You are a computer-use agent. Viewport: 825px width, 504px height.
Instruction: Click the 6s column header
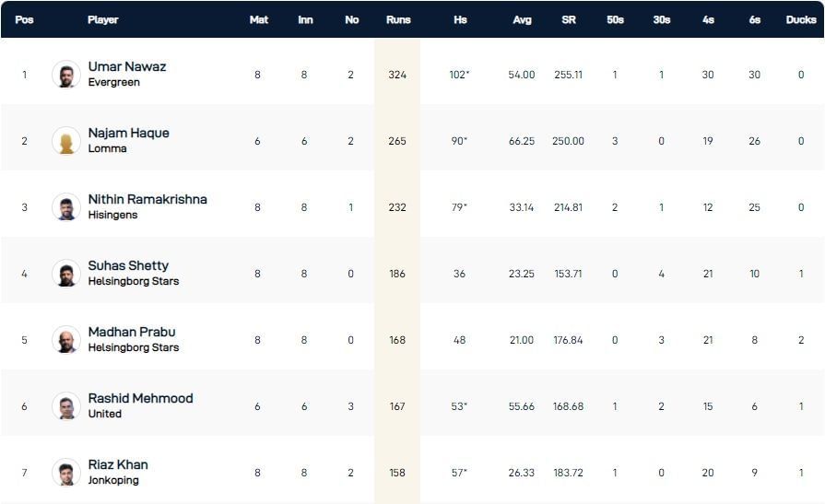point(755,19)
